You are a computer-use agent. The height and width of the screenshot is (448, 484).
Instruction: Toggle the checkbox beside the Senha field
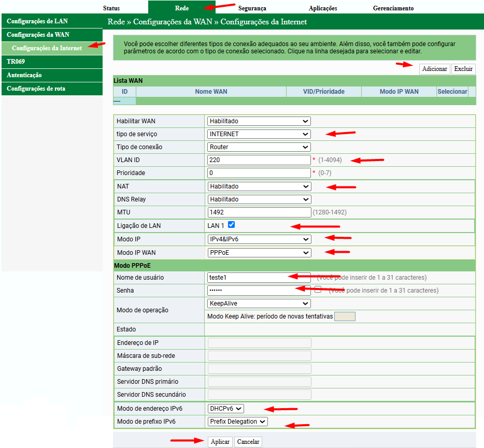coord(318,290)
